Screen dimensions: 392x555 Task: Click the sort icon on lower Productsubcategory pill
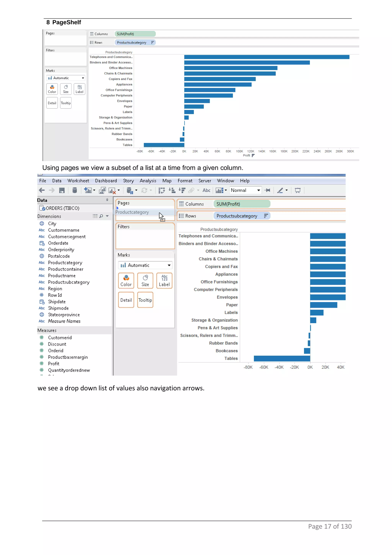click(x=266, y=216)
